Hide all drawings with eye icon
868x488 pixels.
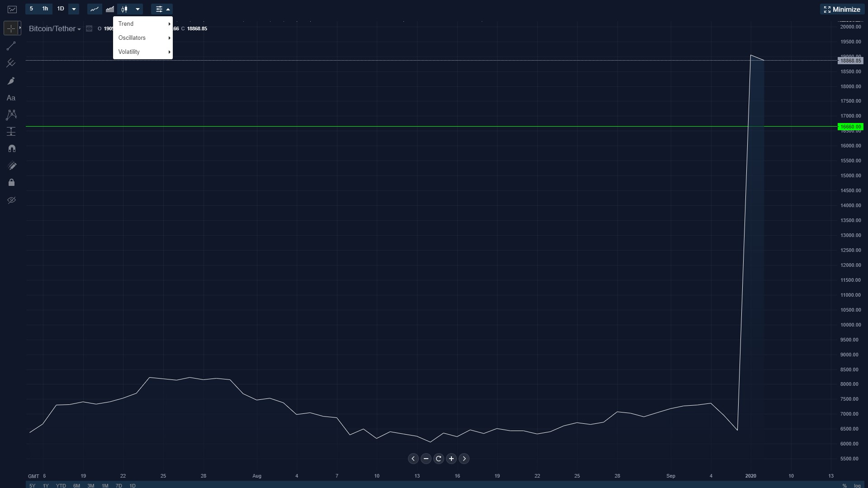(x=11, y=200)
